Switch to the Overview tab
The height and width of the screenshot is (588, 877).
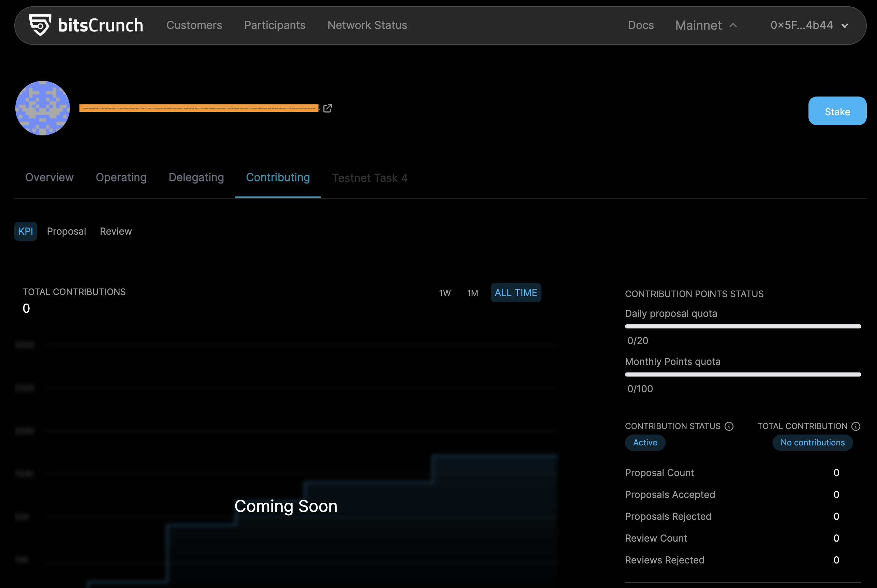tap(49, 177)
